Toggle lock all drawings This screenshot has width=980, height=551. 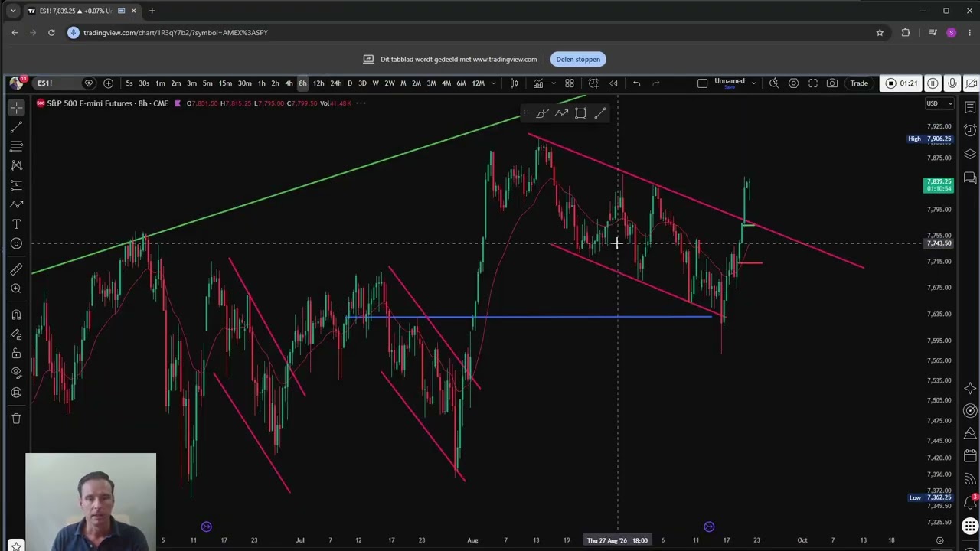click(x=16, y=354)
